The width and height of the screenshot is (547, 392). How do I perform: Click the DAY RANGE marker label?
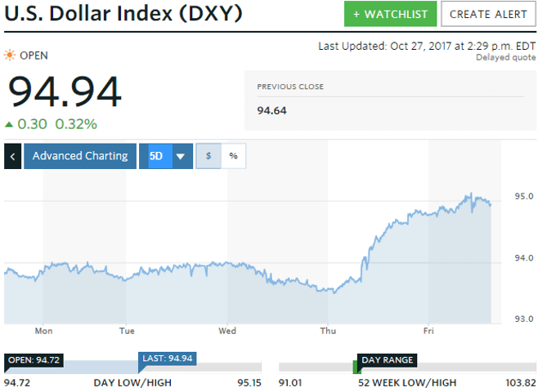pyautogui.click(x=388, y=359)
